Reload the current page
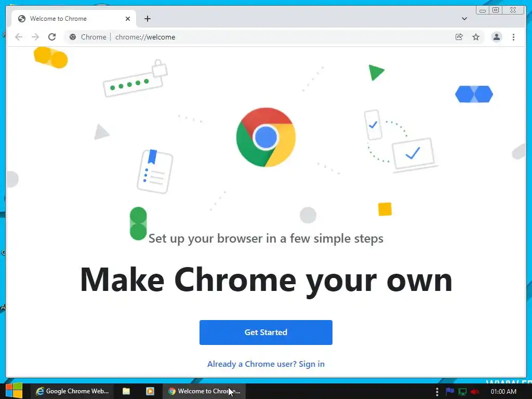Screen dimensions: 532x399 point(52,37)
